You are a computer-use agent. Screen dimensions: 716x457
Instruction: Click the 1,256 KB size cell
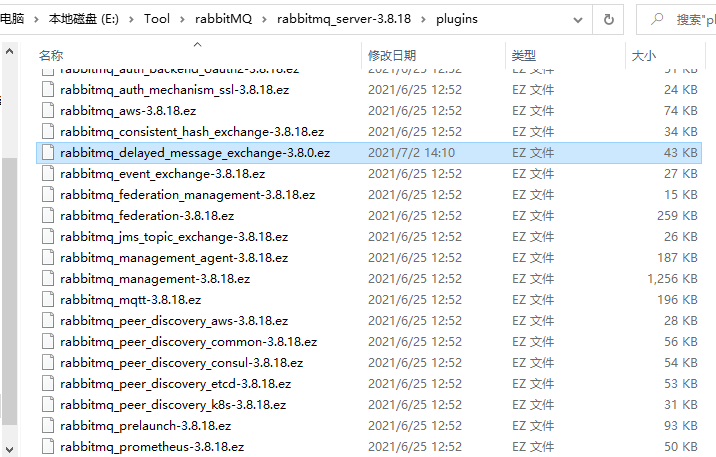[x=672, y=278]
